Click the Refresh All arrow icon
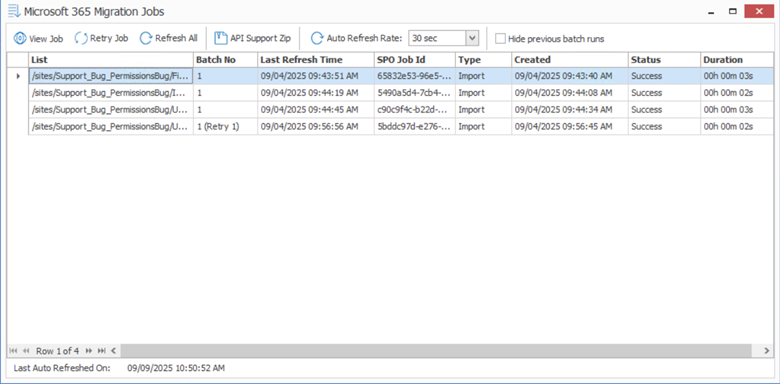Image resolution: width=780 pixels, height=384 pixels. click(145, 38)
